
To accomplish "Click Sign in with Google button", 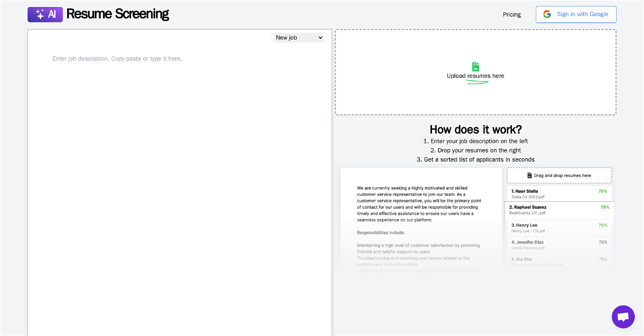I will tap(576, 14).
